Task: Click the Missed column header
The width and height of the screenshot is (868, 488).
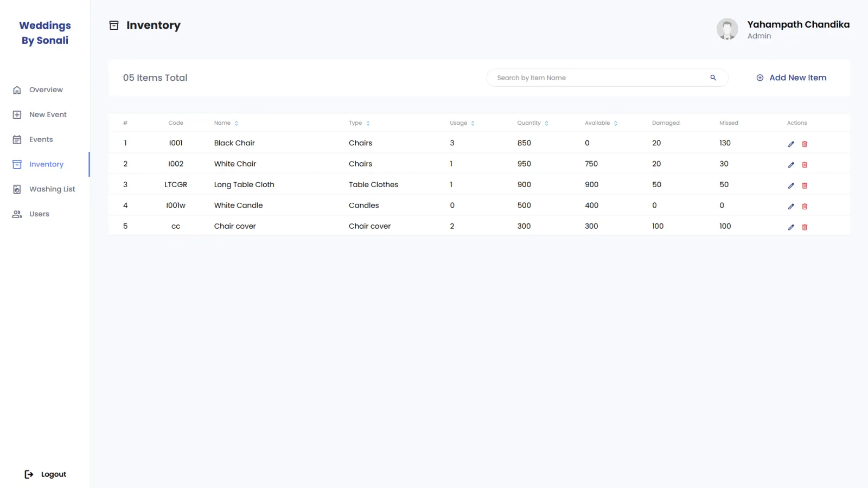Action: (729, 123)
